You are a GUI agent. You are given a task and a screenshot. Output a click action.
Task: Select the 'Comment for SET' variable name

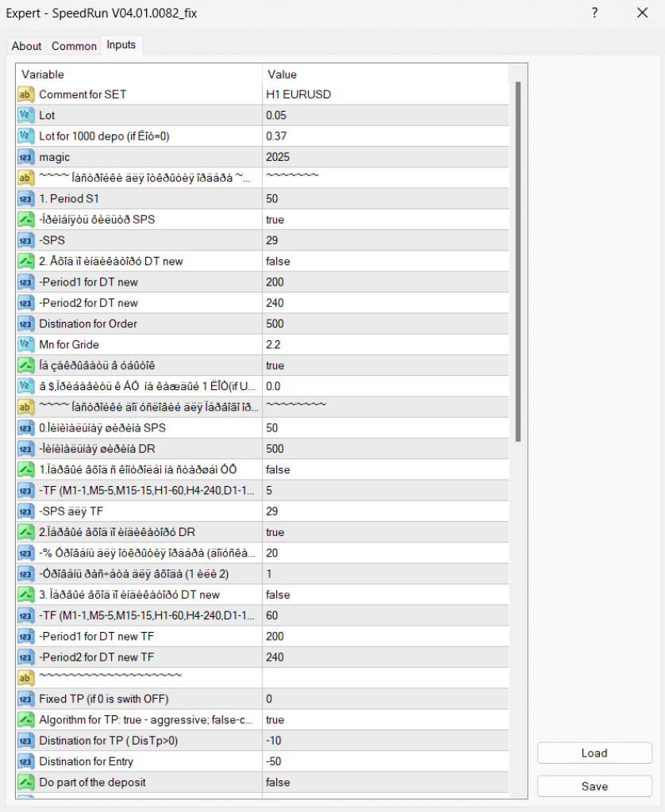click(x=83, y=95)
